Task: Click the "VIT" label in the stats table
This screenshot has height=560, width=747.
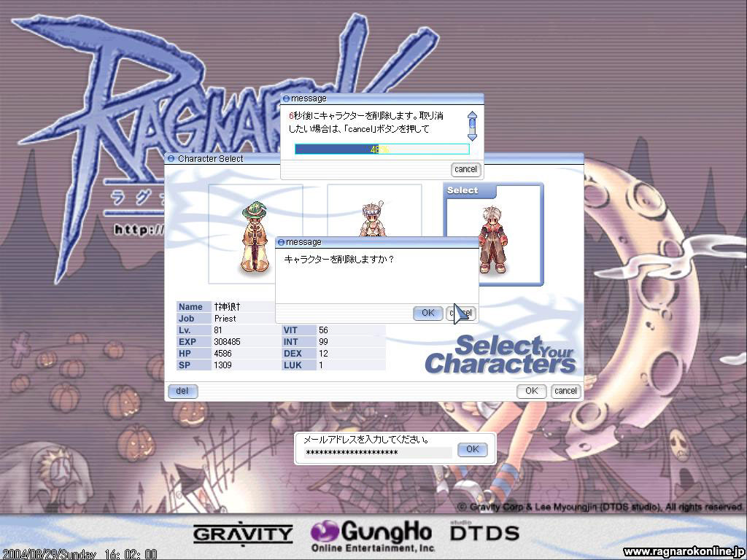Action: tap(290, 330)
